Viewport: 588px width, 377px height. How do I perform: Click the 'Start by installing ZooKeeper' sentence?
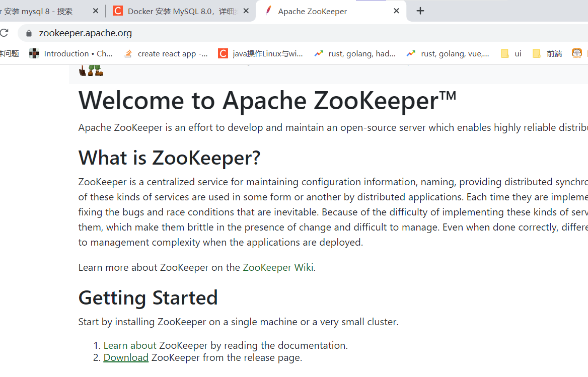click(x=238, y=322)
